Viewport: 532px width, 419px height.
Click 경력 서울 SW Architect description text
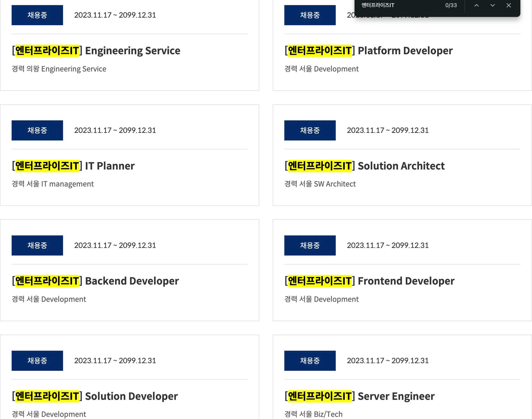[320, 184]
